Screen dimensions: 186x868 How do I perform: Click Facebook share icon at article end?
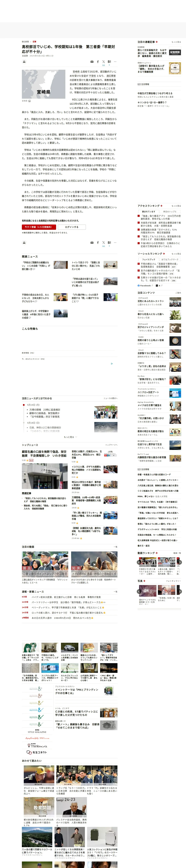(x=98, y=243)
